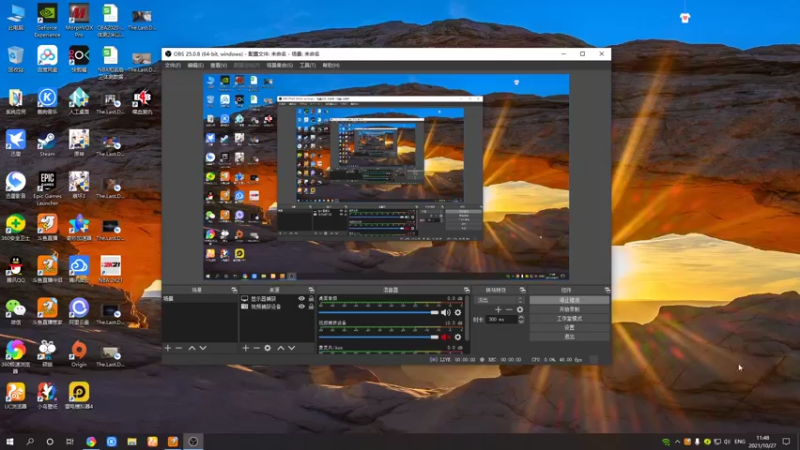Open the scene transition type dropdown
This screenshot has width=800, height=450.
[x=499, y=300]
